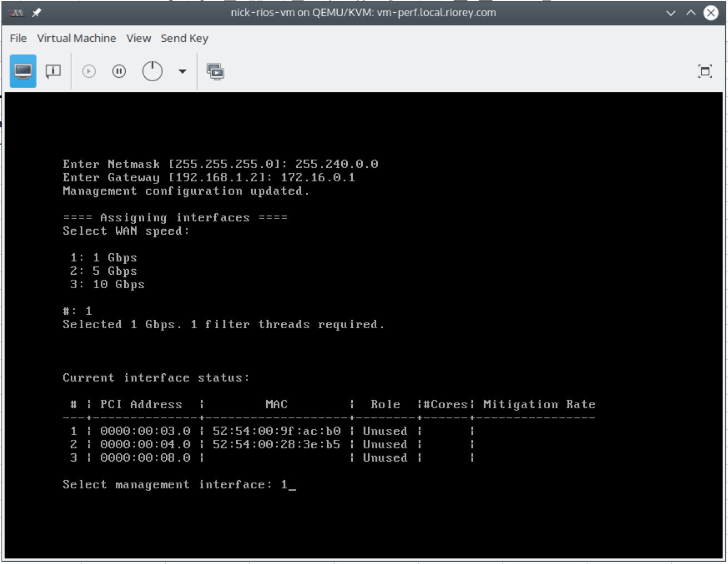
Task: Show virtual hardware details
Action: (53, 71)
